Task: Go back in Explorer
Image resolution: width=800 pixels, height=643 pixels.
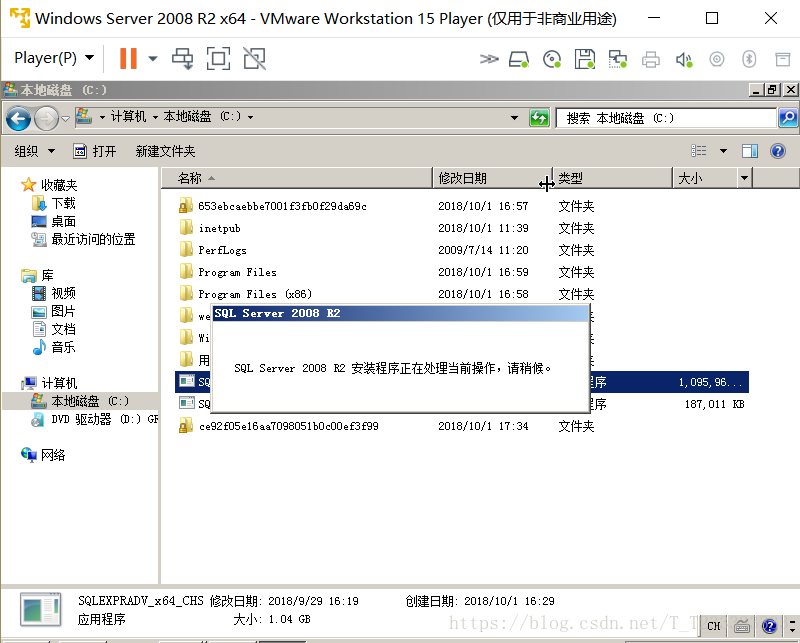Action: tap(18, 119)
